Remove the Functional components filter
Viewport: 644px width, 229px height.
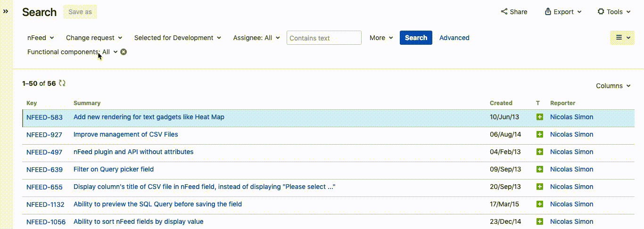point(124,52)
